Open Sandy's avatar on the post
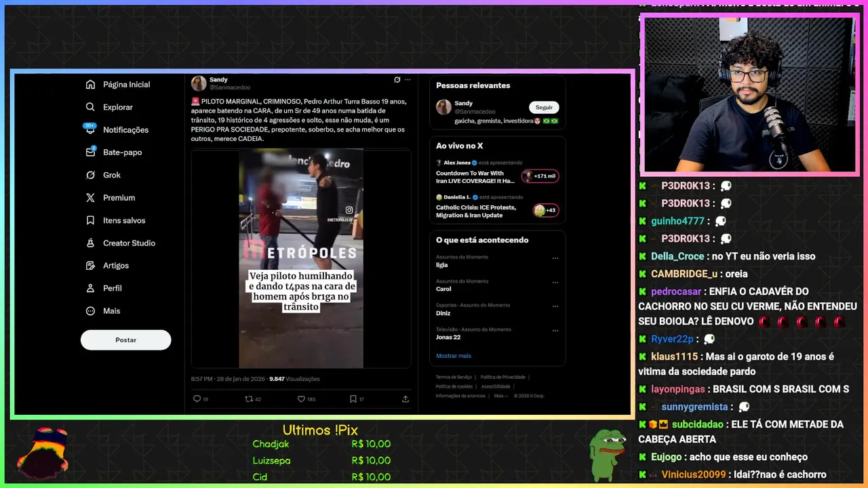Image resolution: width=868 pixels, height=488 pixels. coord(199,83)
